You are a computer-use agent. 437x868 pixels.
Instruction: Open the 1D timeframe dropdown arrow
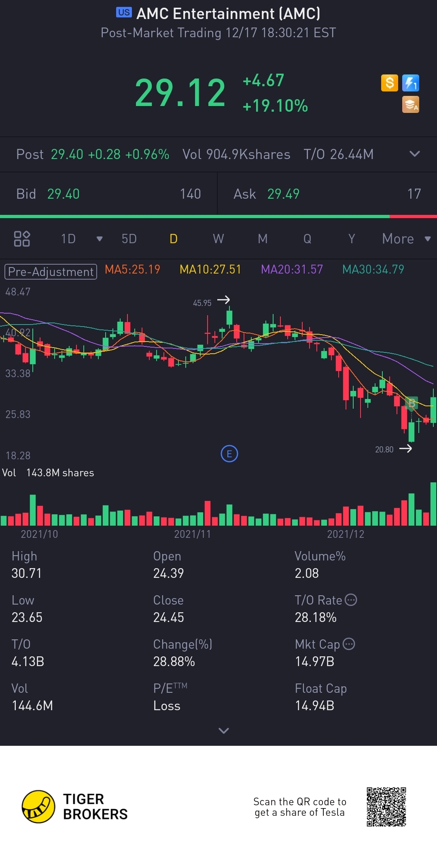[100, 239]
